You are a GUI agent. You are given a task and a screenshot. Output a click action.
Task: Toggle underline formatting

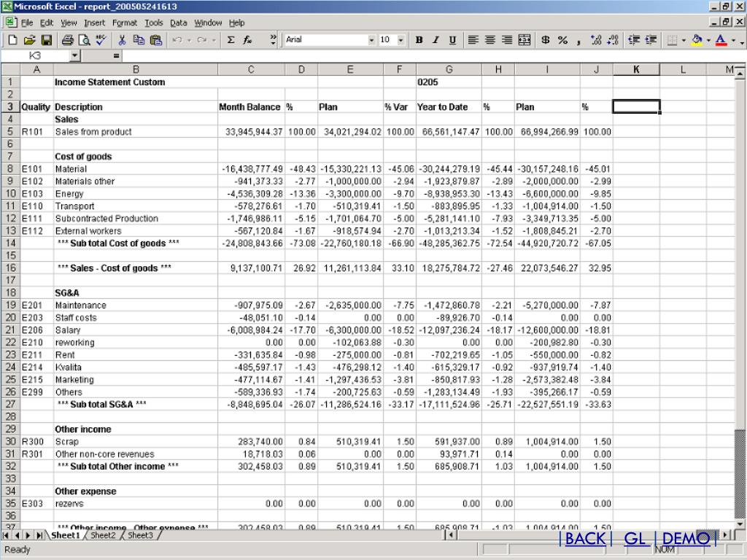pyautogui.click(x=452, y=40)
